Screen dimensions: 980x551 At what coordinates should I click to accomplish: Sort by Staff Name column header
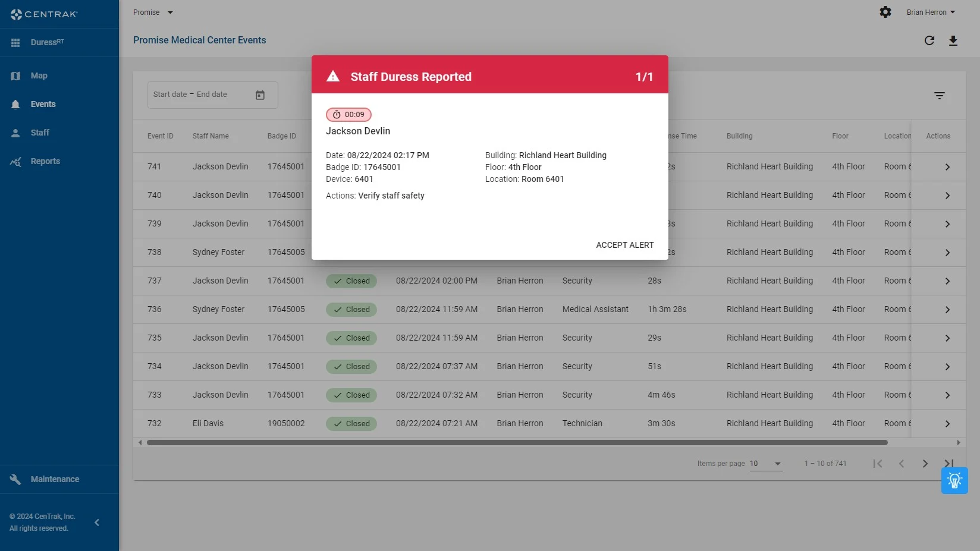[x=211, y=136]
